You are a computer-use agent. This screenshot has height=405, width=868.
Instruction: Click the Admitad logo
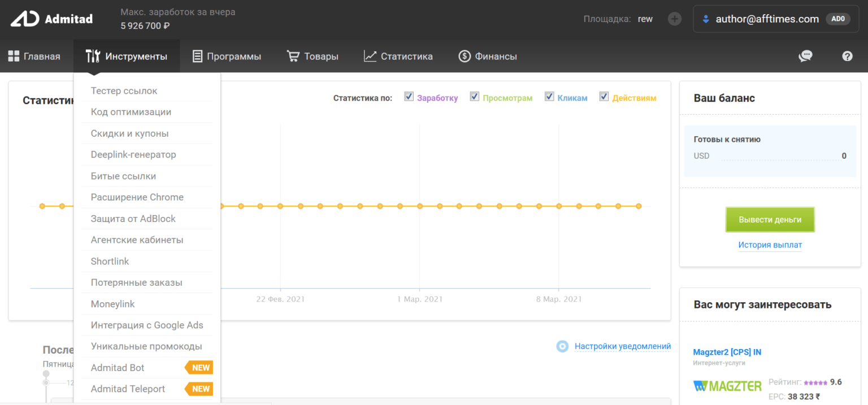pos(51,19)
